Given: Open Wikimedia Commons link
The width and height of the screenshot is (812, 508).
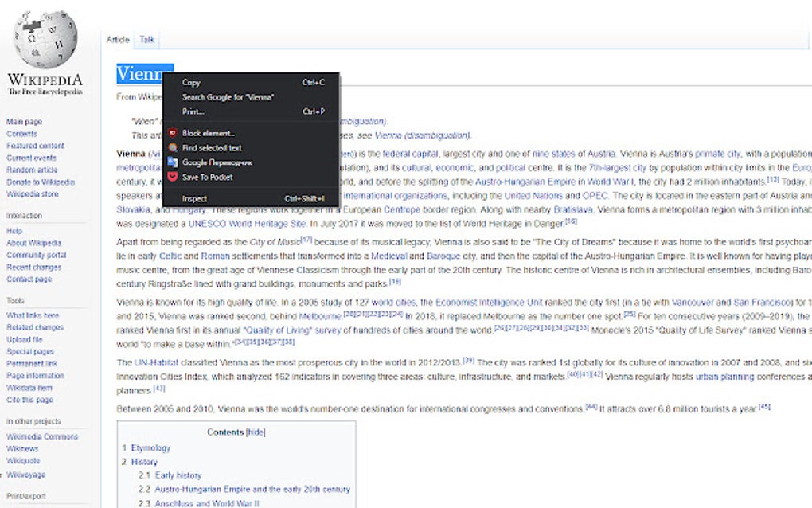Looking at the screenshot, I should (x=42, y=436).
